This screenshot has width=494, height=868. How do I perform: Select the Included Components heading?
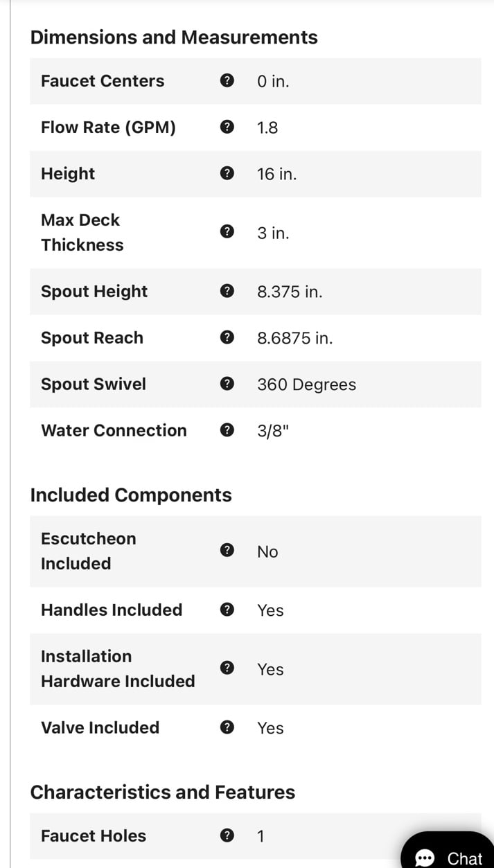(x=131, y=495)
